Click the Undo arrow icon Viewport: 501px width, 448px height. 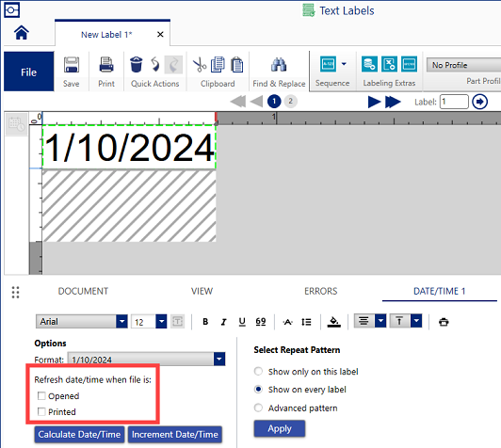pyautogui.click(x=155, y=65)
